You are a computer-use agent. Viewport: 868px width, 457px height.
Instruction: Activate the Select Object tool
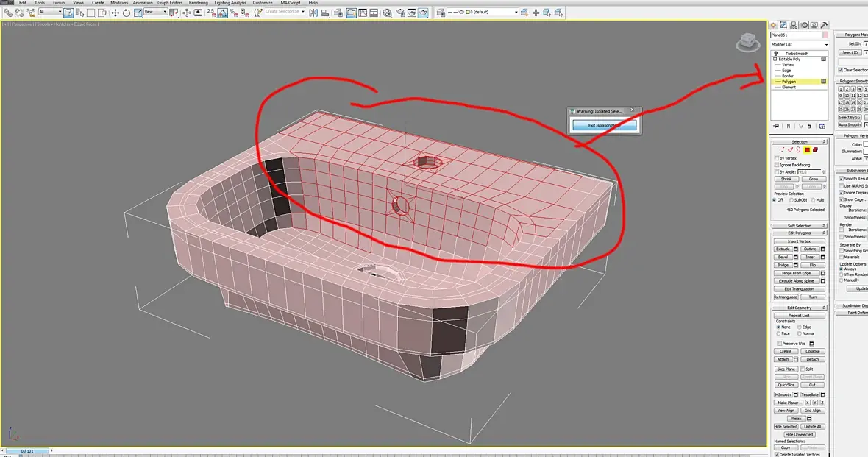click(68, 13)
